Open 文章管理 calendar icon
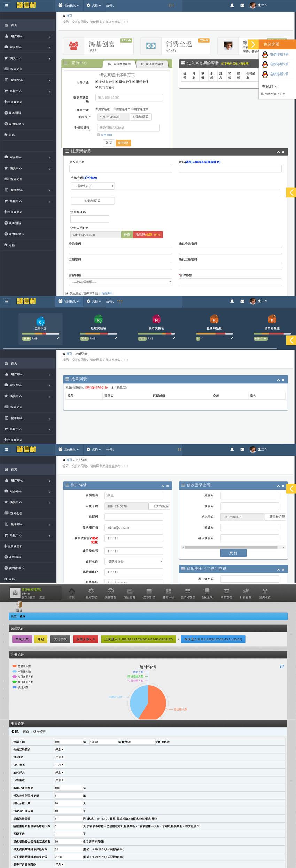Image resolution: width=296 pixels, height=868 pixels. pyautogui.click(x=149, y=591)
